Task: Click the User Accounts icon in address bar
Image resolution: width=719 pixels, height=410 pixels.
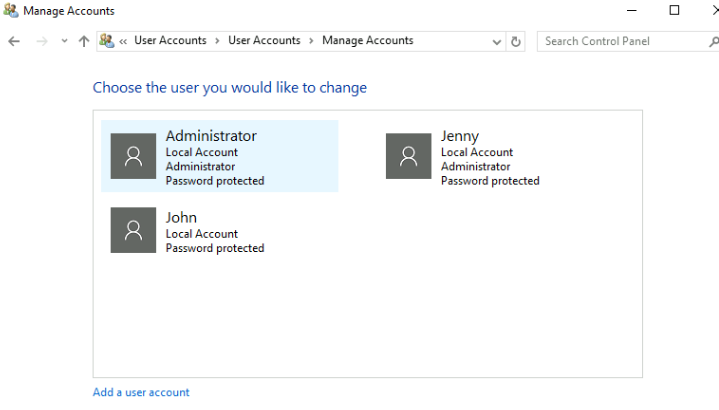Action: coord(106,41)
